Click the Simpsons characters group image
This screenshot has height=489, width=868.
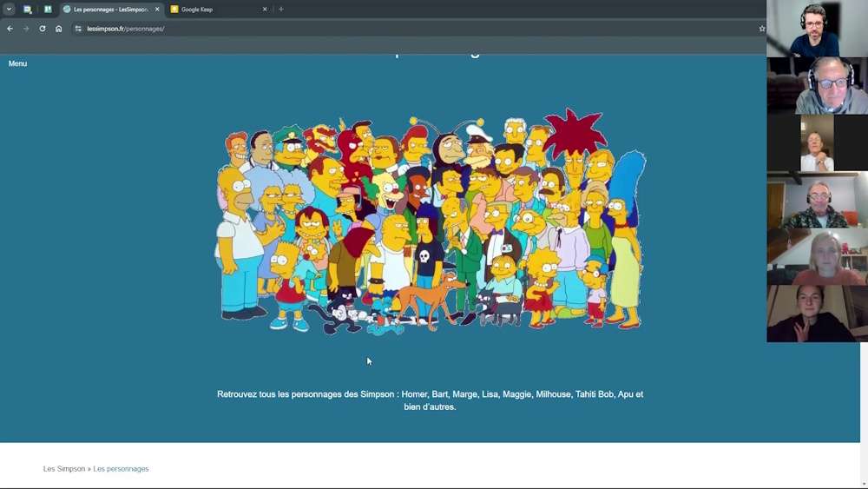[x=431, y=221]
